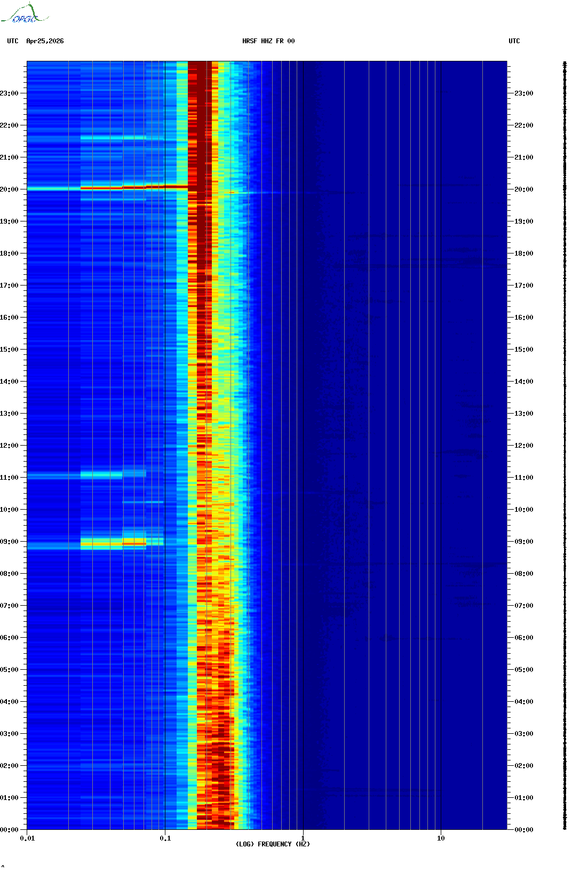Click the 19:00 label on the right time axis
Screen dimensions: 588x872
524,221
